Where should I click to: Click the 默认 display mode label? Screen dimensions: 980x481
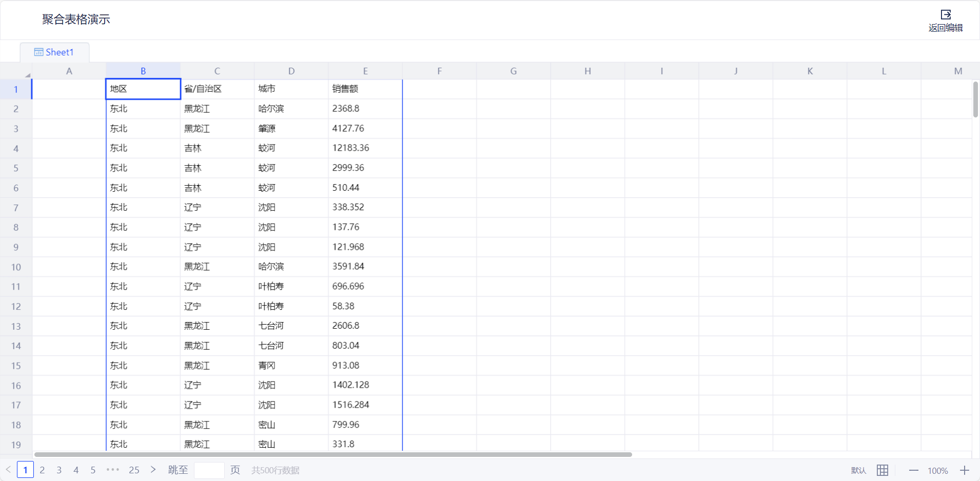point(858,470)
